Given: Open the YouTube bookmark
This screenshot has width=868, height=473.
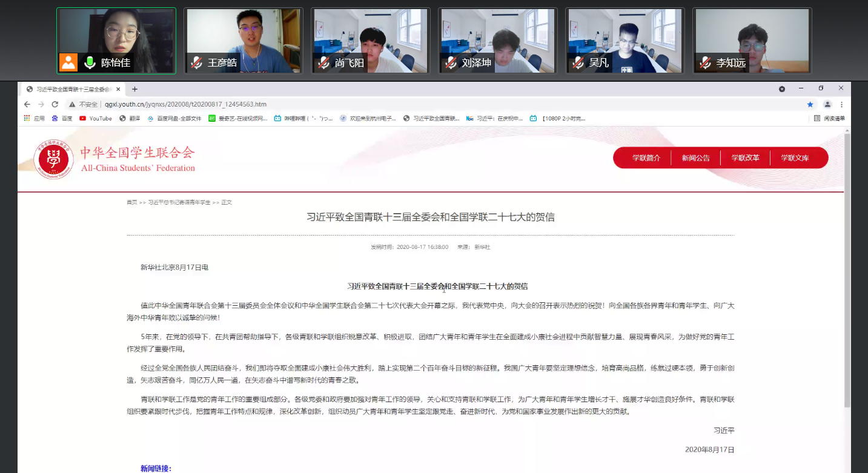Looking at the screenshot, I should (96, 118).
